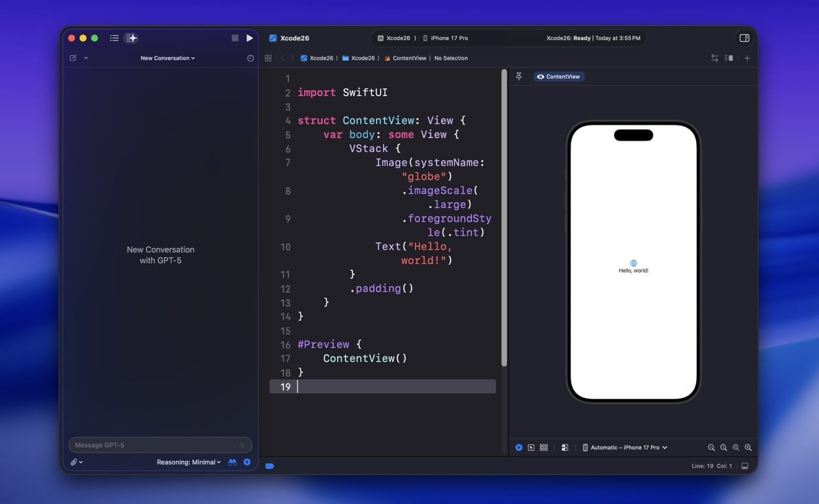Zoom preview to fit

(736, 448)
